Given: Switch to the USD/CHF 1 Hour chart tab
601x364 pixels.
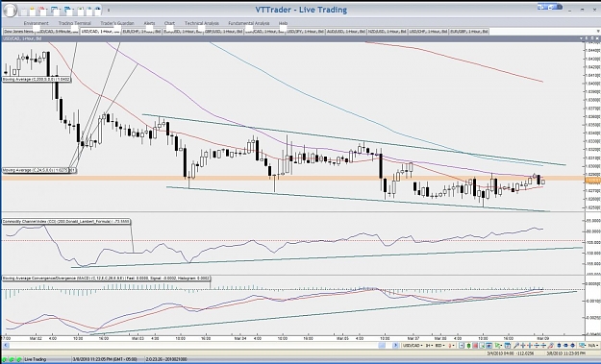Looking at the screenshot, I should click(x=428, y=32).
